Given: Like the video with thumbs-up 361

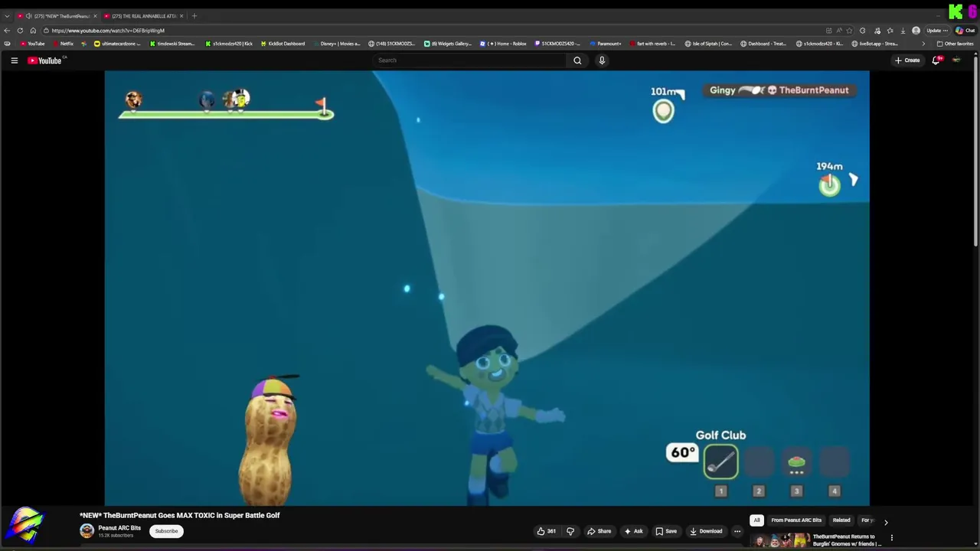Looking at the screenshot, I should 547,531.
